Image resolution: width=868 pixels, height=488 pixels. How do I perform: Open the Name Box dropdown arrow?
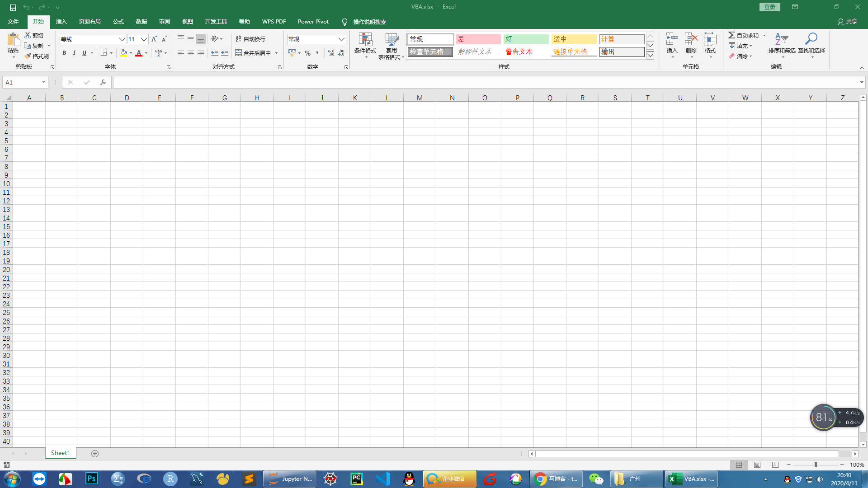pos(43,82)
